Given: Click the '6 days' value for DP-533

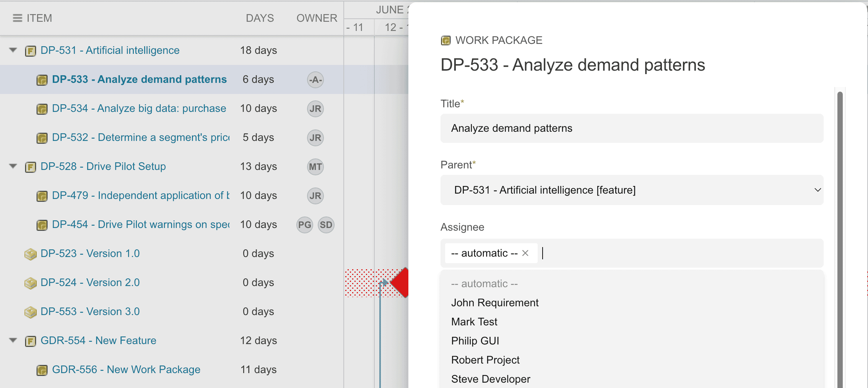Looking at the screenshot, I should click(258, 79).
